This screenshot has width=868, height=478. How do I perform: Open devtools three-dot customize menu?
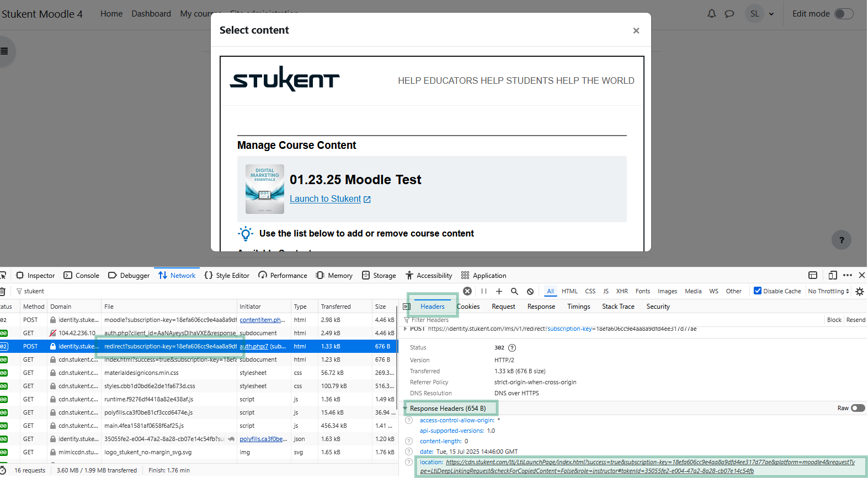point(848,275)
